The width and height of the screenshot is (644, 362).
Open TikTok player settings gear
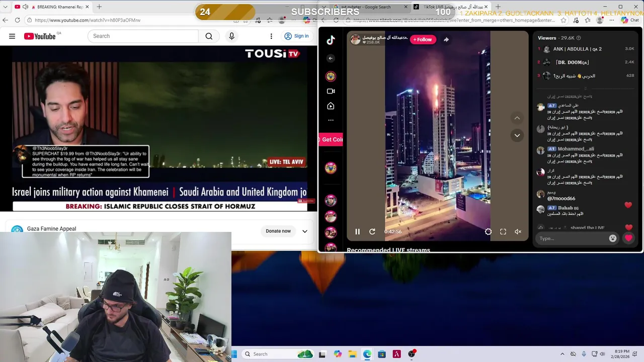pos(488,232)
